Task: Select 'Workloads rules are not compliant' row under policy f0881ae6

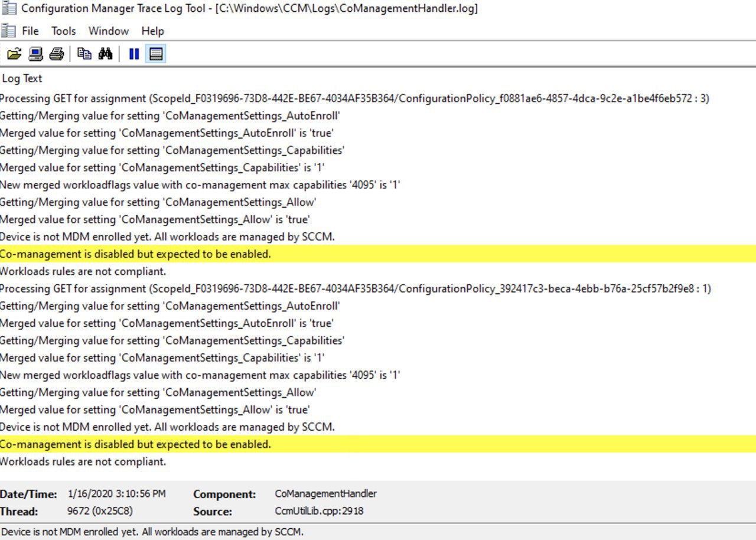Action: [x=378, y=271]
